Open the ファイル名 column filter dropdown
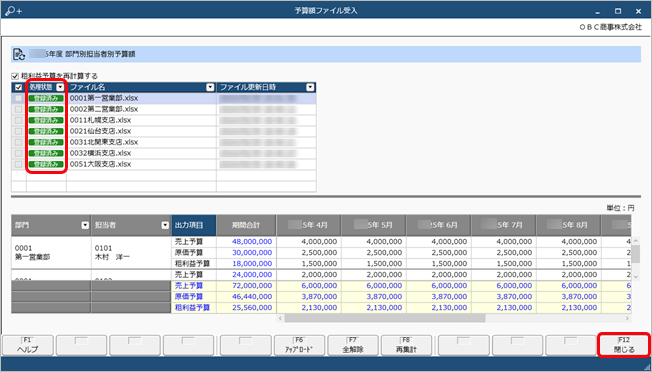Screen dimensions: 652x372 pyautogui.click(x=210, y=87)
